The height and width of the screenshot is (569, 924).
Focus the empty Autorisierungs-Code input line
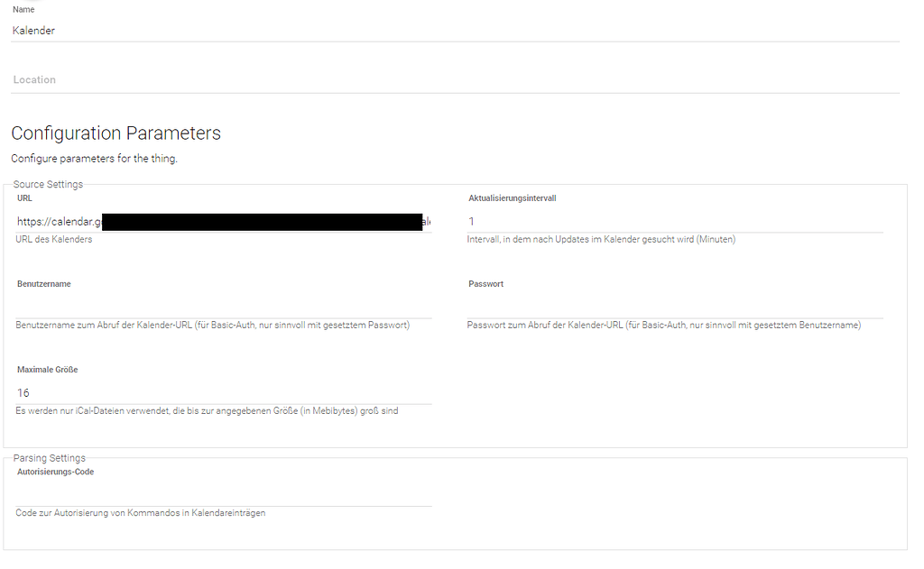point(224,495)
